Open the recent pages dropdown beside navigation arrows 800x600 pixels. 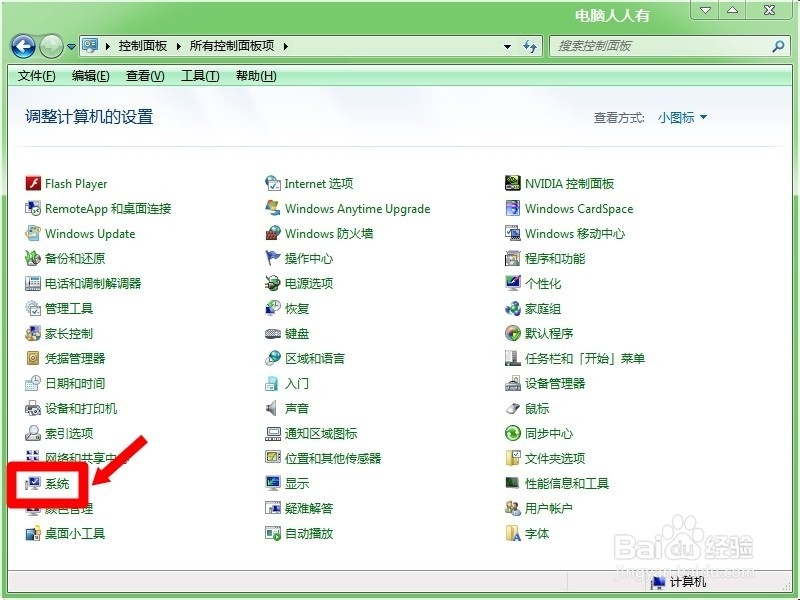point(70,46)
